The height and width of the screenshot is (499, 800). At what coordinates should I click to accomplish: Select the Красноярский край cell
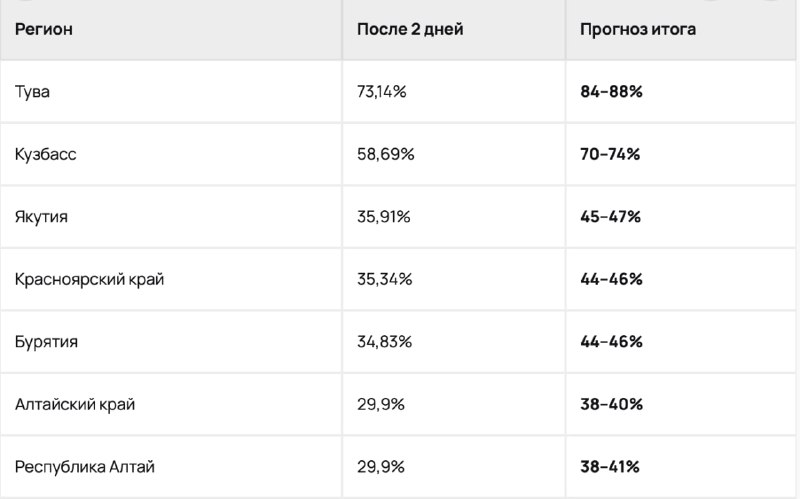89,279
